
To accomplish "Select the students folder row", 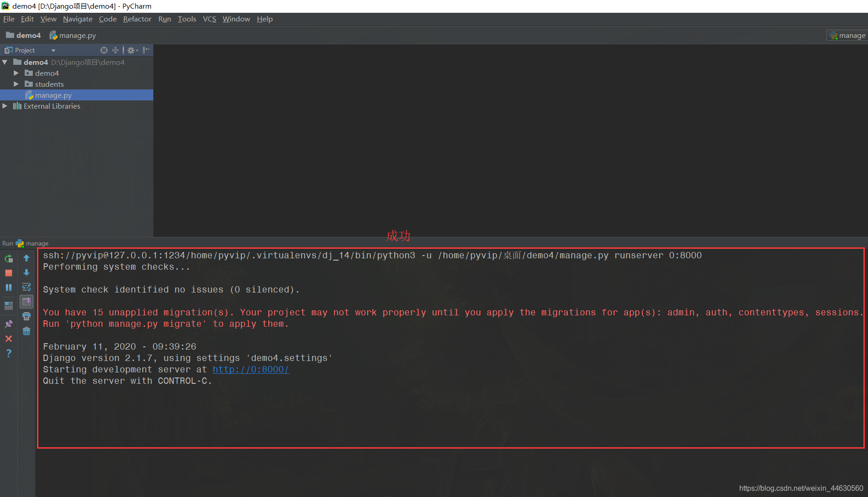I will click(77, 84).
